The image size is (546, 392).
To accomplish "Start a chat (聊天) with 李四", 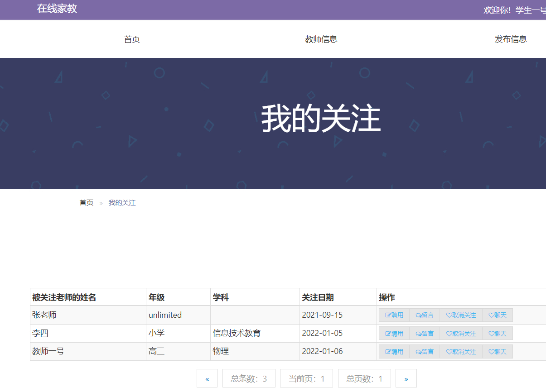I will click(498, 333).
